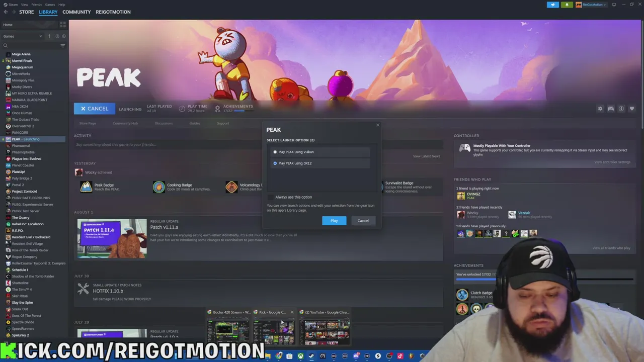Select Schedule I in game list

(20, 270)
